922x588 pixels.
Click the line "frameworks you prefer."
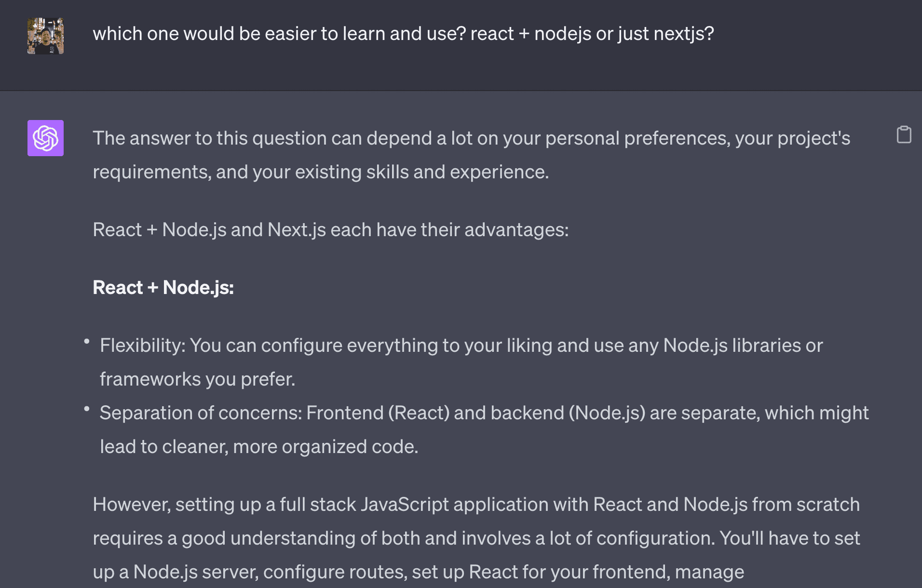click(197, 379)
